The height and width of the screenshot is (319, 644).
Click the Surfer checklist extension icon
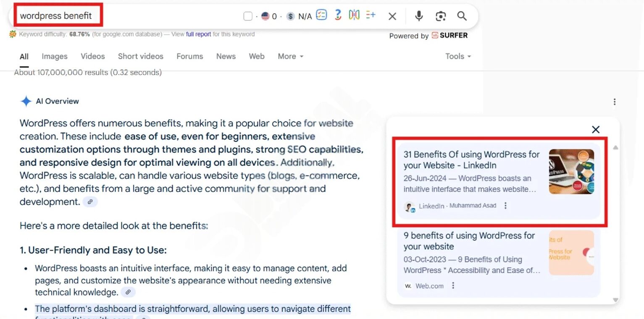click(x=321, y=15)
